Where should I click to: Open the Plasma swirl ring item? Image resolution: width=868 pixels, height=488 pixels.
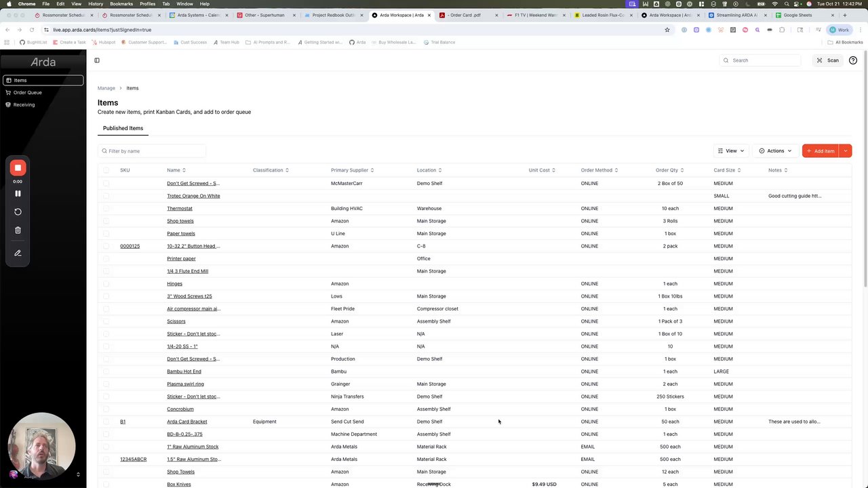pyautogui.click(x=185, y=384)
